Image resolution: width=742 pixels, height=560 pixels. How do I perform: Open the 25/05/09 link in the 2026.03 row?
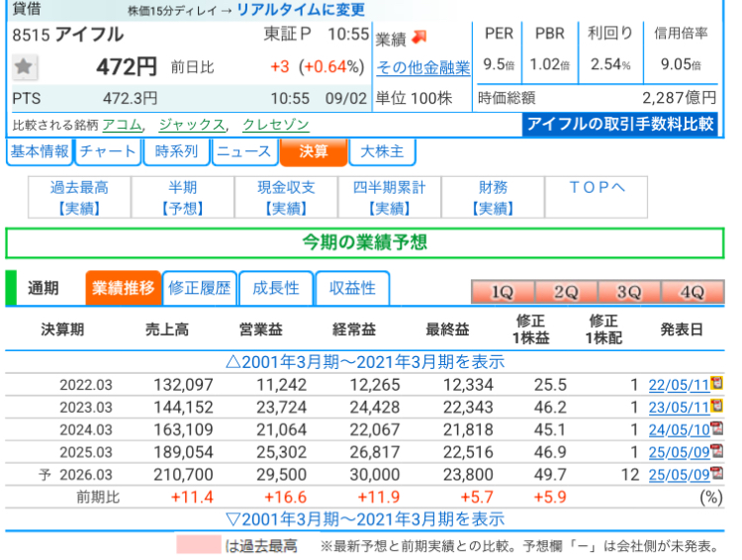(679, 474)
